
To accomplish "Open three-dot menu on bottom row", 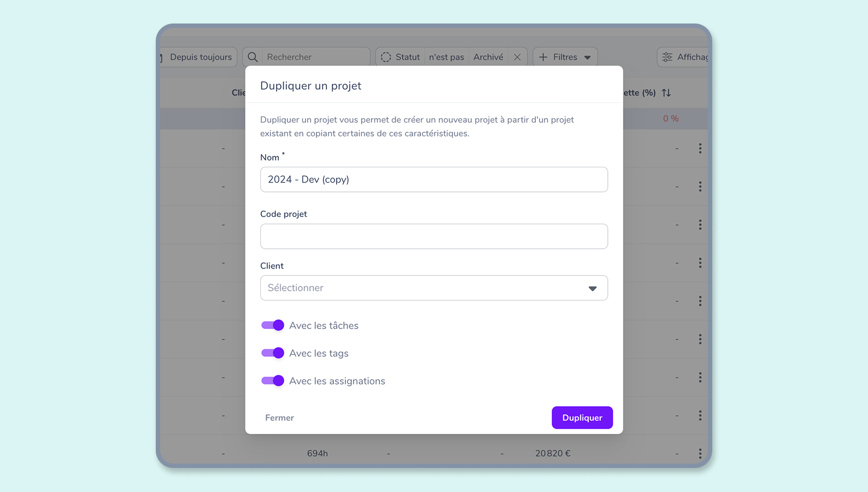I will coord(700,453).
